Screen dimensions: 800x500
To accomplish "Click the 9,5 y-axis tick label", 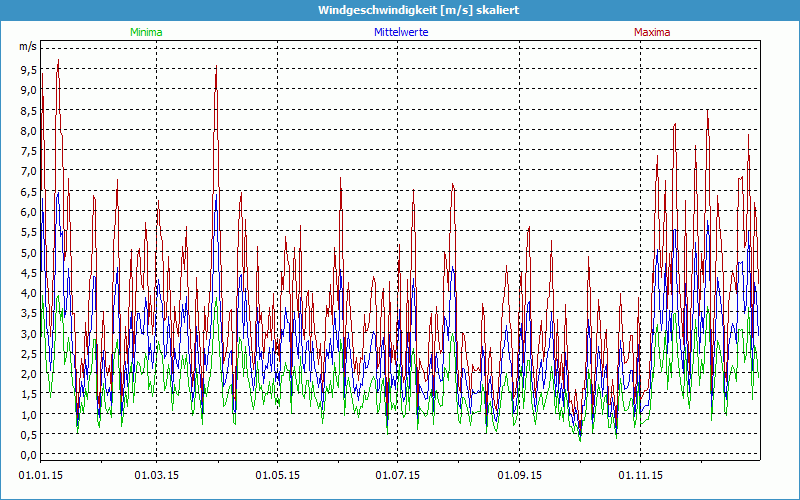I will coord(28,70).
